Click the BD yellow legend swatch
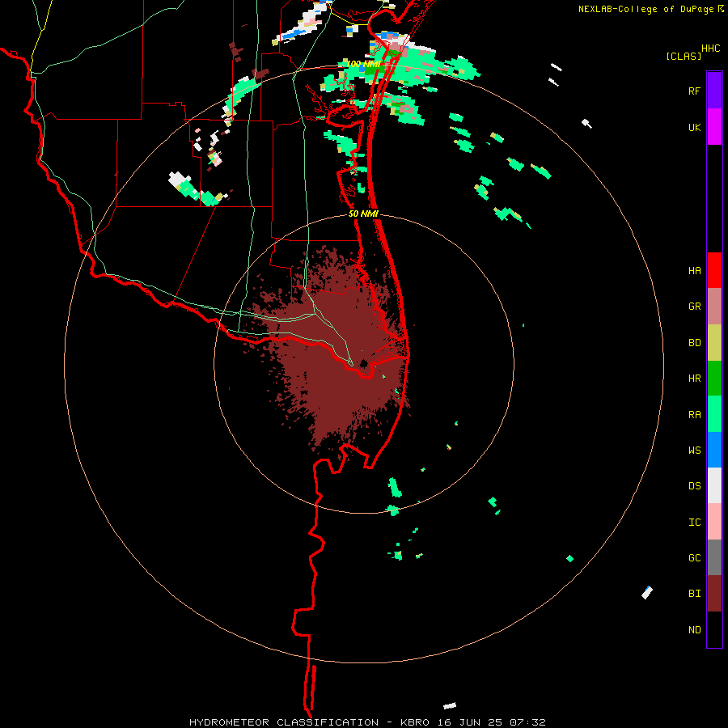Image resolution: width=728 pixels, height=728 pixels. click(714, 342)
